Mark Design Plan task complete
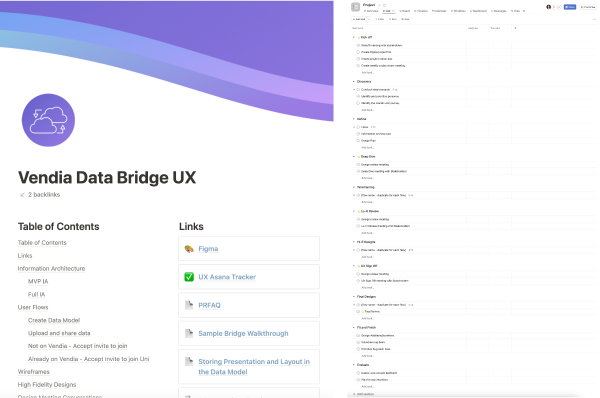This screenshot has width=600, height=398. 358,141
